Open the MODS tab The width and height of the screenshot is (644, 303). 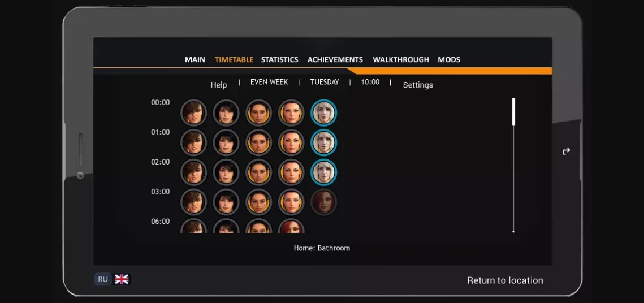449,59
